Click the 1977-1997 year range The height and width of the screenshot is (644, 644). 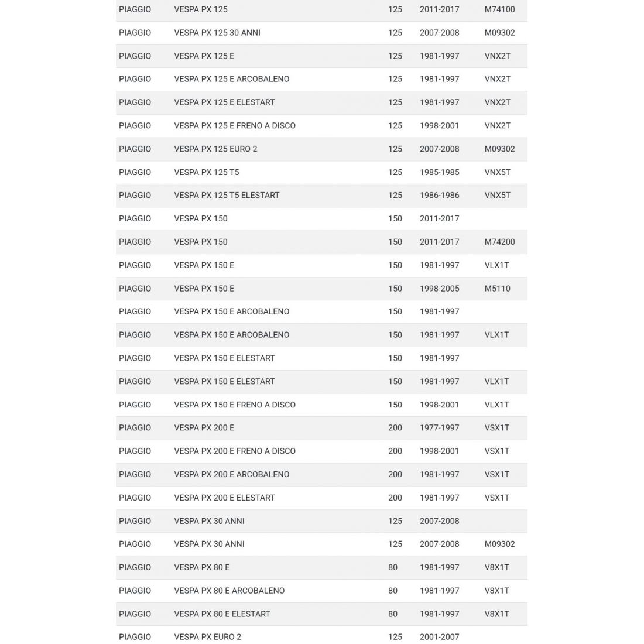439,427
